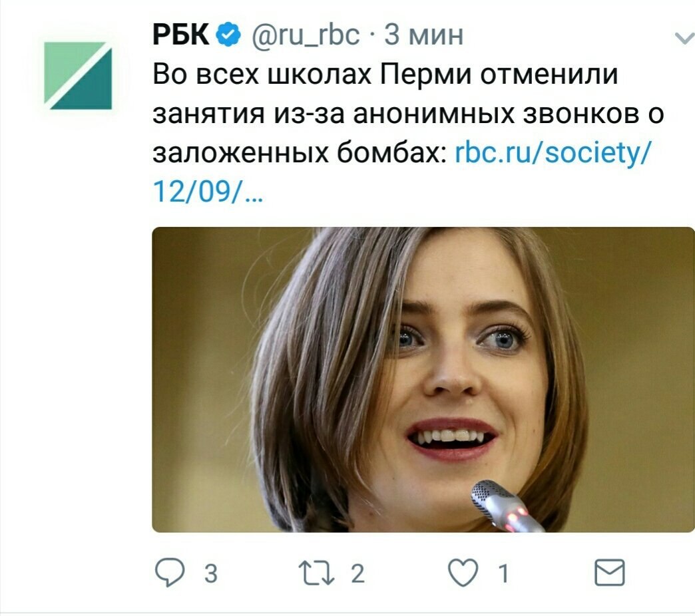
Task: Open the tweet via the '3 мин' timestamp
Action: point(423,35)
